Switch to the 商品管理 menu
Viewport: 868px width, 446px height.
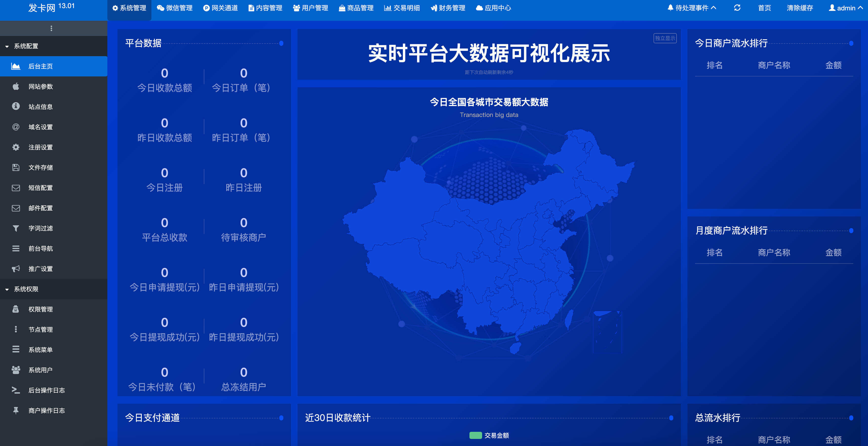[356, 8]
